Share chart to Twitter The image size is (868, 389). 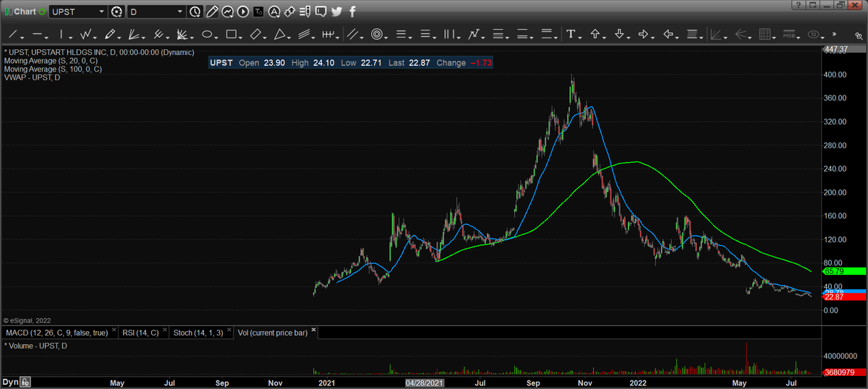point(336,12)
